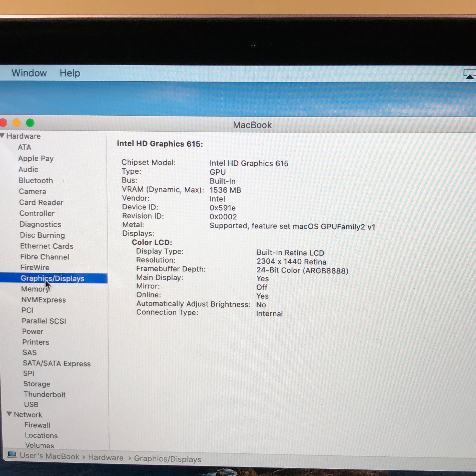Collapse the Network section triangle
Screen dimensions: 476x476
[9, 414]
